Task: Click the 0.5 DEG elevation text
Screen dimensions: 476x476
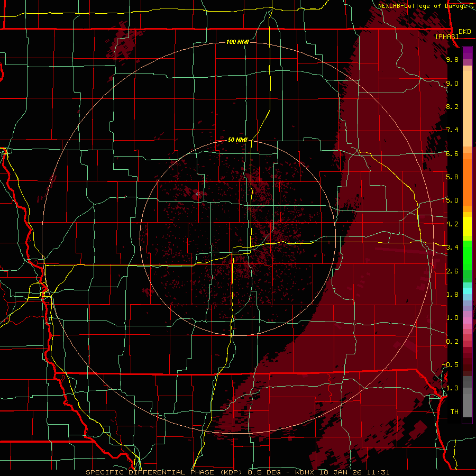Action: click(x=263, y=472)
